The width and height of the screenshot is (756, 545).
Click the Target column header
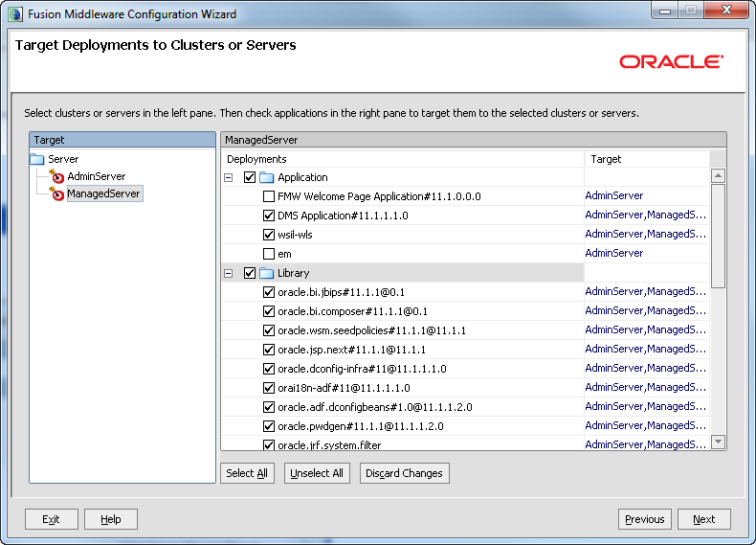[647, 159]
